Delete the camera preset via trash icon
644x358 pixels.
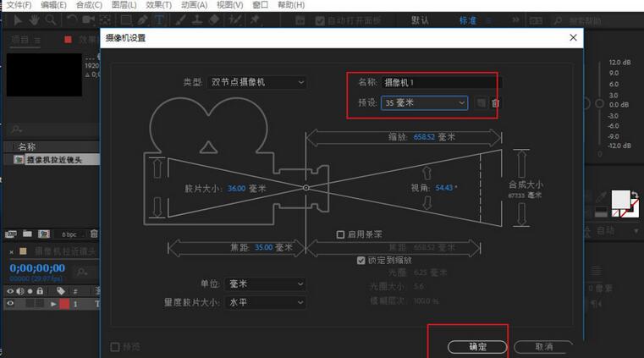(x=496, y=102)
